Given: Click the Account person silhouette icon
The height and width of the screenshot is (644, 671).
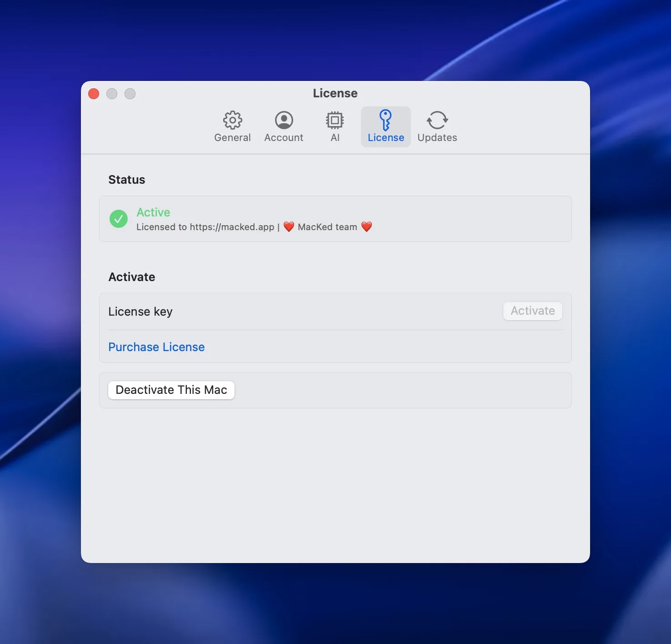Looking at the screenshot, I should [x=284, y=120].
